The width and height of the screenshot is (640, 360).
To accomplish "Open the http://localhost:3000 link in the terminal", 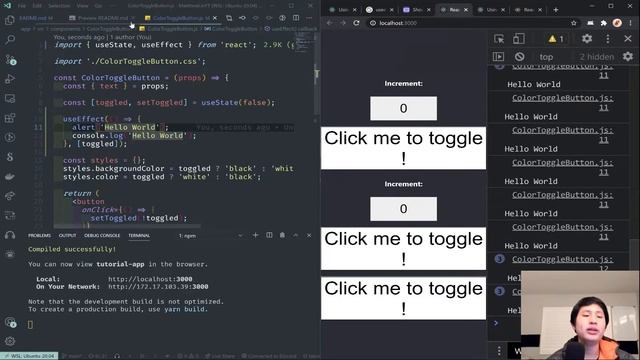I will point(150,279).
